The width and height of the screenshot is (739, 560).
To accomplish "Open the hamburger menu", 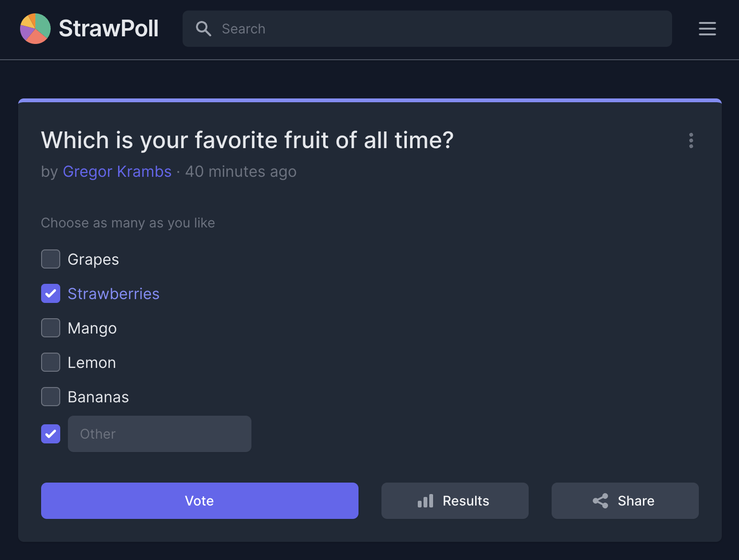I will point(707,29).
